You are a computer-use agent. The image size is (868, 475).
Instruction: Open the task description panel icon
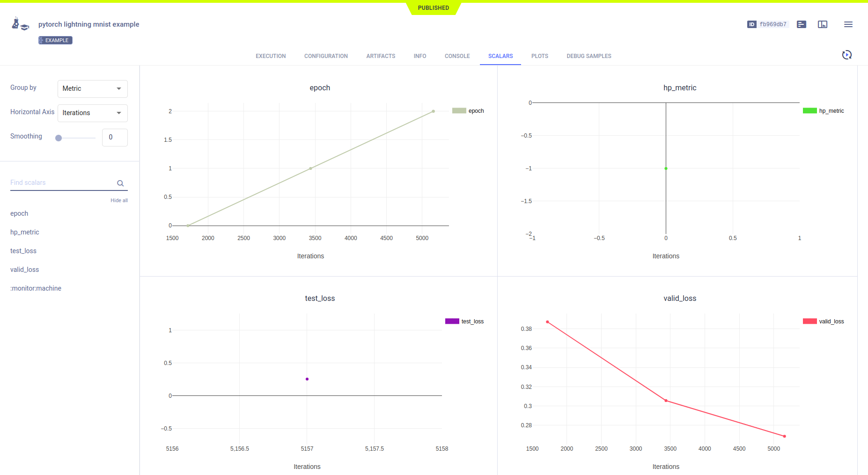(802, 24)
